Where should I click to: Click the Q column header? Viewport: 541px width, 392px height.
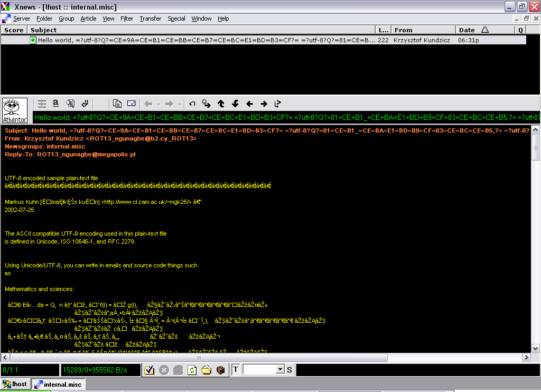520,30
